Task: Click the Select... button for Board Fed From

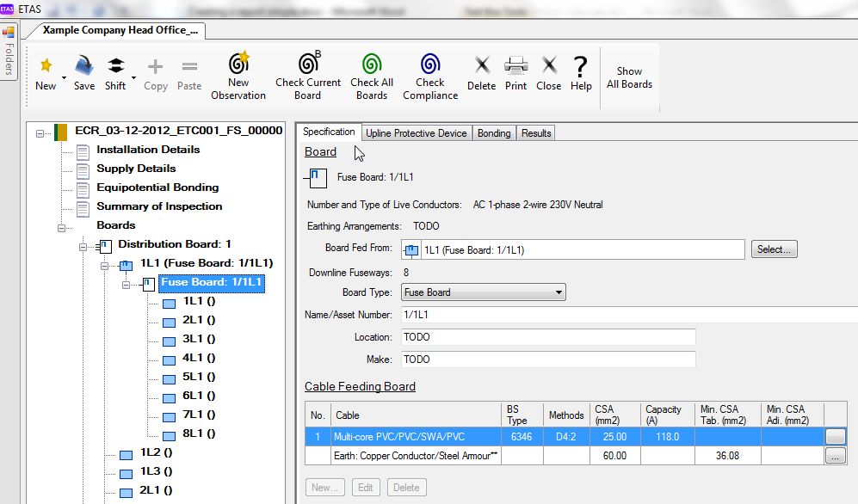Action: 774,249
